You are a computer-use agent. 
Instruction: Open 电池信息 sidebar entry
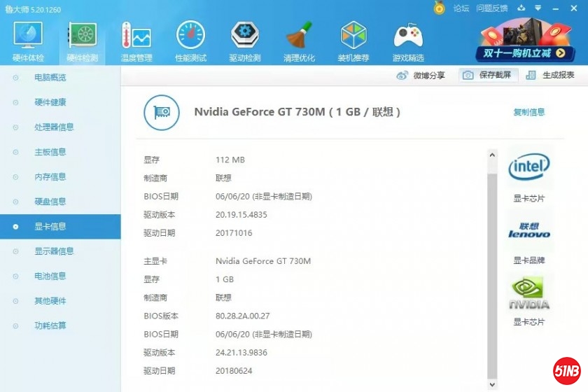[50, 276]
